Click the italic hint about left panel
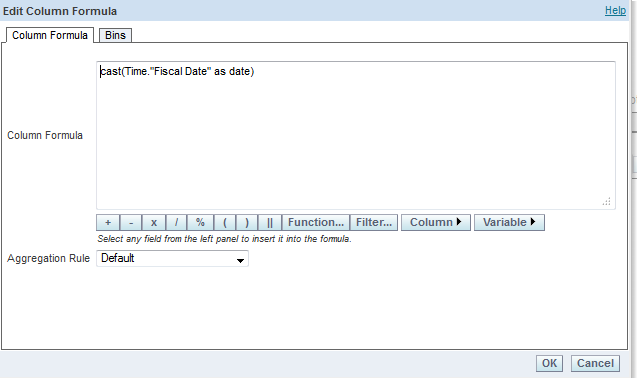Screen dimensions: 637x378 [x=224, y=239]
